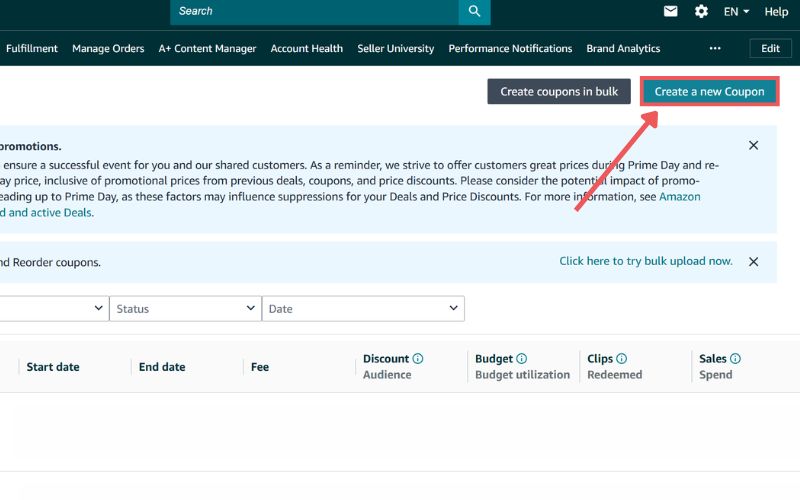This screenshot has height=500, width=800.
Task: Open the Amazon policy link
Action: click(680, 197)
